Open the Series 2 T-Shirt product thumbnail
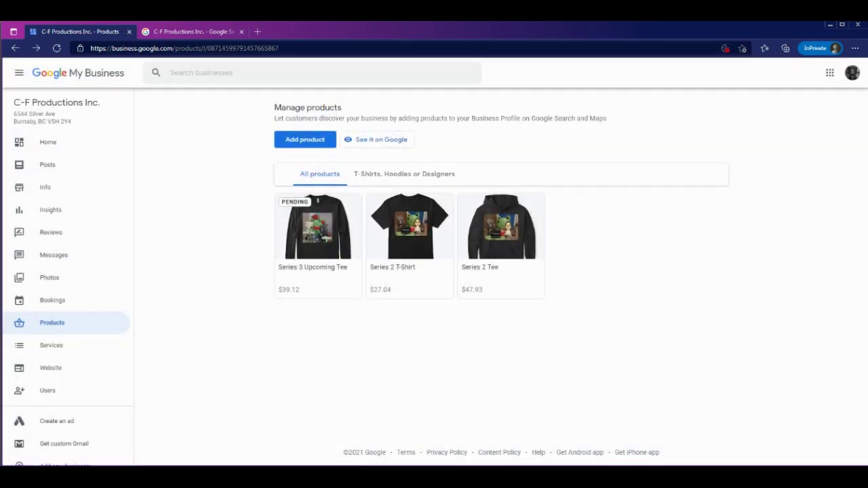 (x=410, y=227)
